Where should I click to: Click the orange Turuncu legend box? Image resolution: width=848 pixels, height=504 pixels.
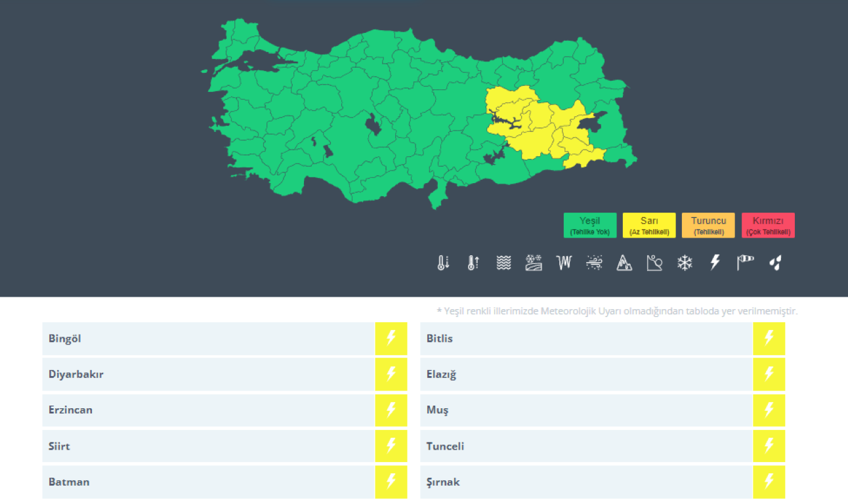[708, 225]
